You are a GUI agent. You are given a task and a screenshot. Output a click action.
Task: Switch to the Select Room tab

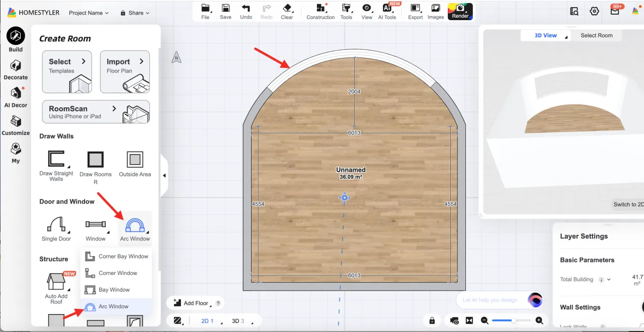pyautogui.click(x=596, y=35)
